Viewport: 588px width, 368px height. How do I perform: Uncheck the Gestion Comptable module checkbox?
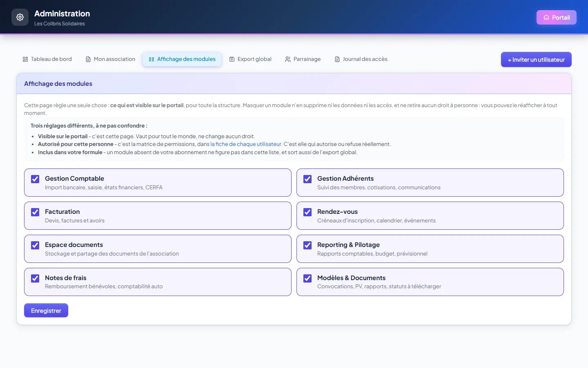click(35, 179)
